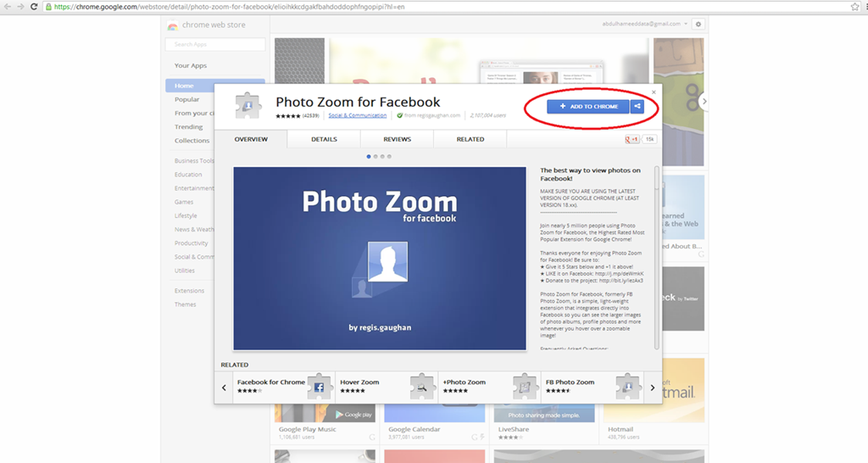
Task: Select the second screenshot pagination dot
Action: coord(376,157)
